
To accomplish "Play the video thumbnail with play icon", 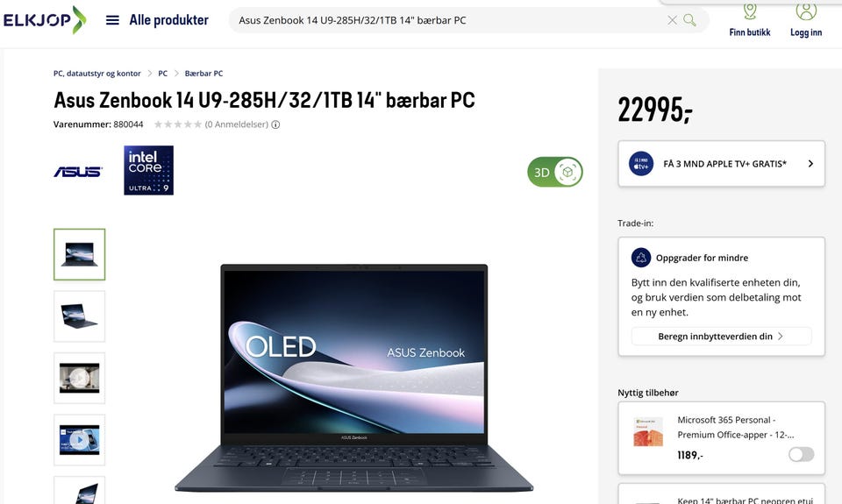I will [80, 440].
